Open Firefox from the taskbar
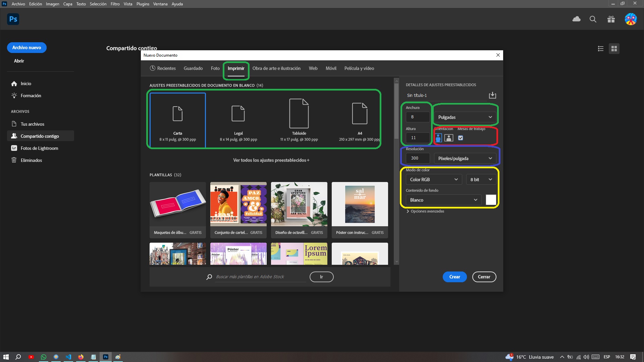This screenshot has width=644, height=362. (81, 357)
